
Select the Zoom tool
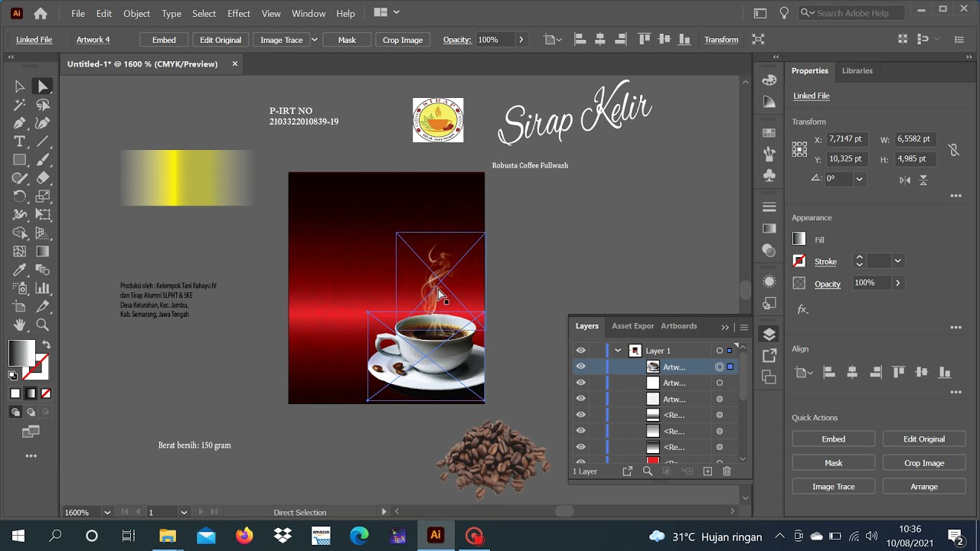click(43, 325)
